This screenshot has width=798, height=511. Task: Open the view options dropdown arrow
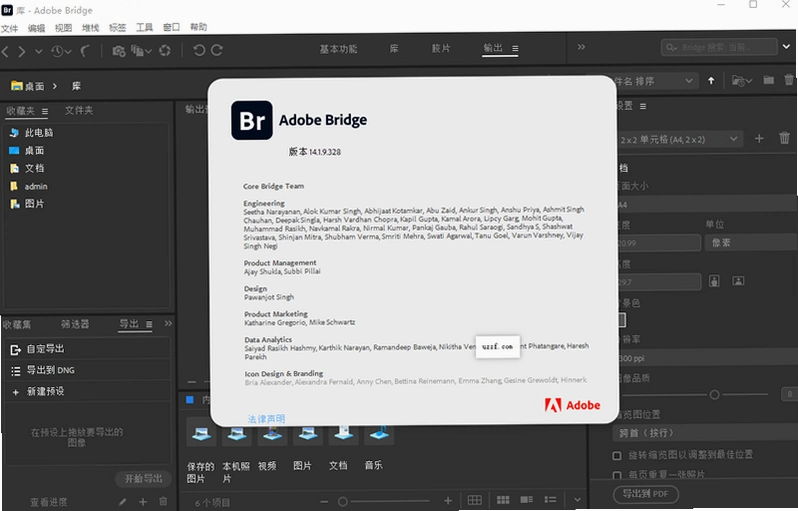pos(577,500)
